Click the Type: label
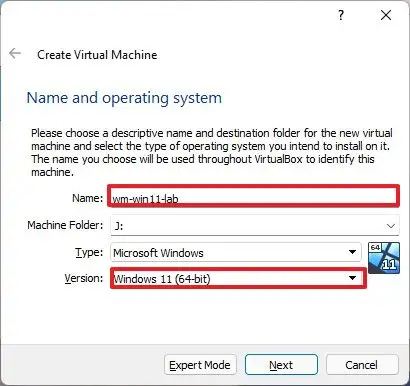The height and width of the screenshot is (386, 410). tap(89, 253)
